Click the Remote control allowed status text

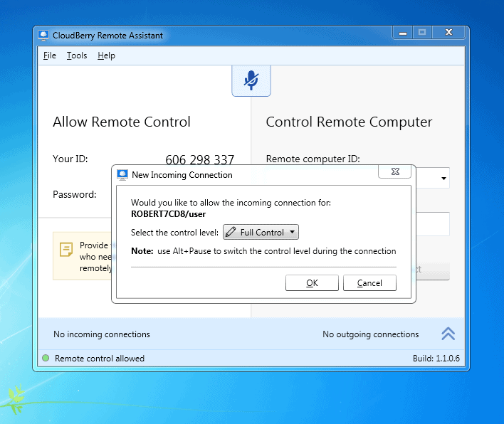[x=100, y=358]
